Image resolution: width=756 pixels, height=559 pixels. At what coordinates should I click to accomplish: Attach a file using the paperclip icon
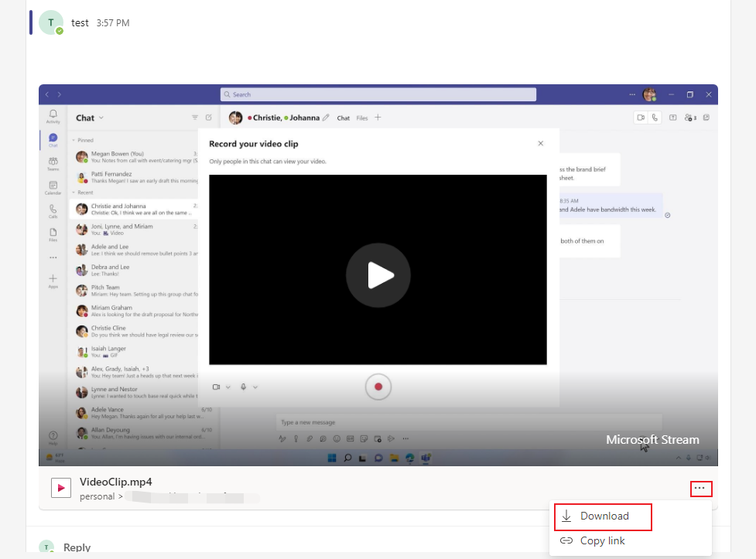click(x=308, y=438)
